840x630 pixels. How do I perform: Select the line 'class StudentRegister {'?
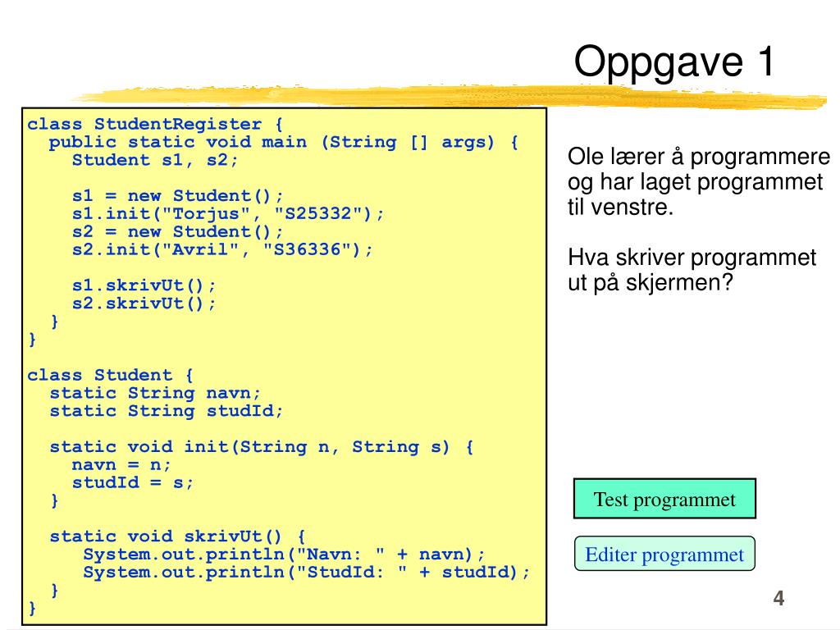[x=155, y=125]
